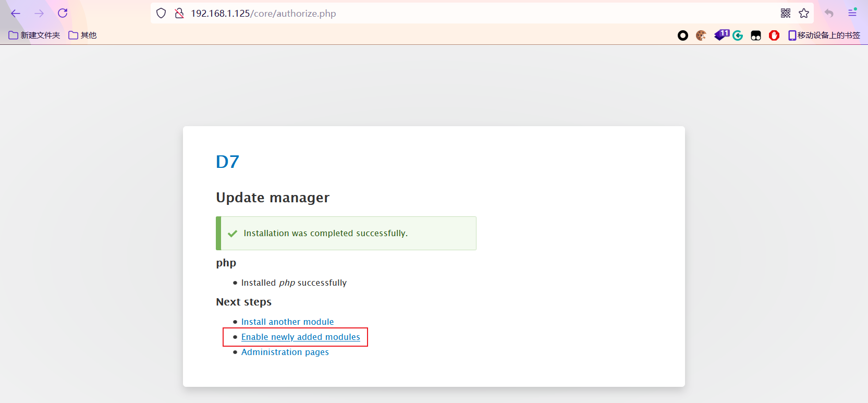Click the D7 site name link
This screenshot has height=403, width=868.
coord(227,162)
